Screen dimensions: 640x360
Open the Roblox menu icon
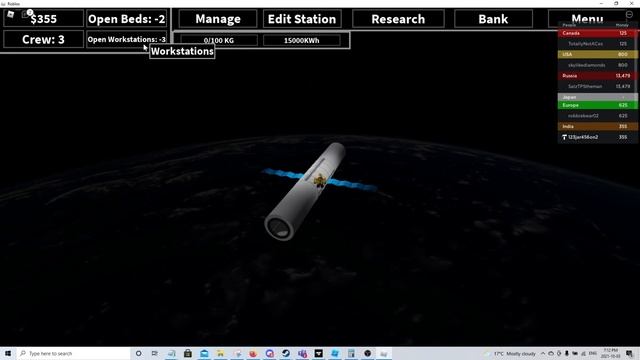11,14
